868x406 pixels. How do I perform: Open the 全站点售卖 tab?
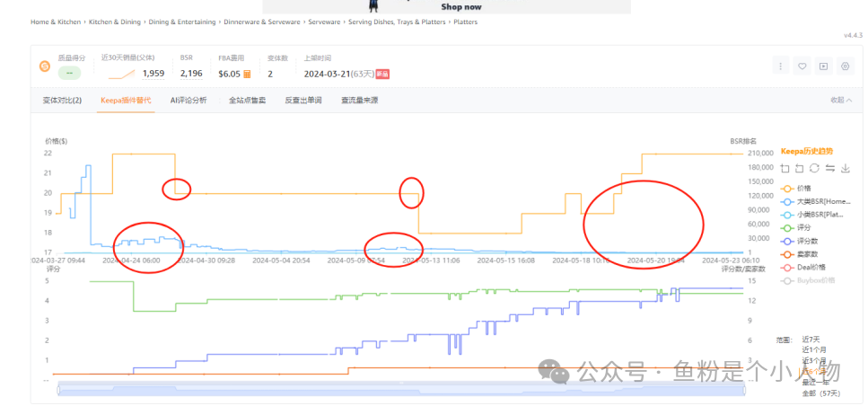click(248, 101)
